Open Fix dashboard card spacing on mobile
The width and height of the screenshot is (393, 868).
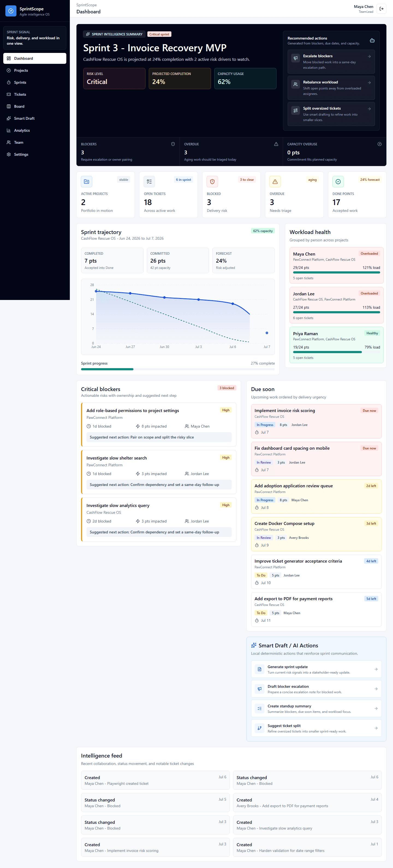pos(316,459)
